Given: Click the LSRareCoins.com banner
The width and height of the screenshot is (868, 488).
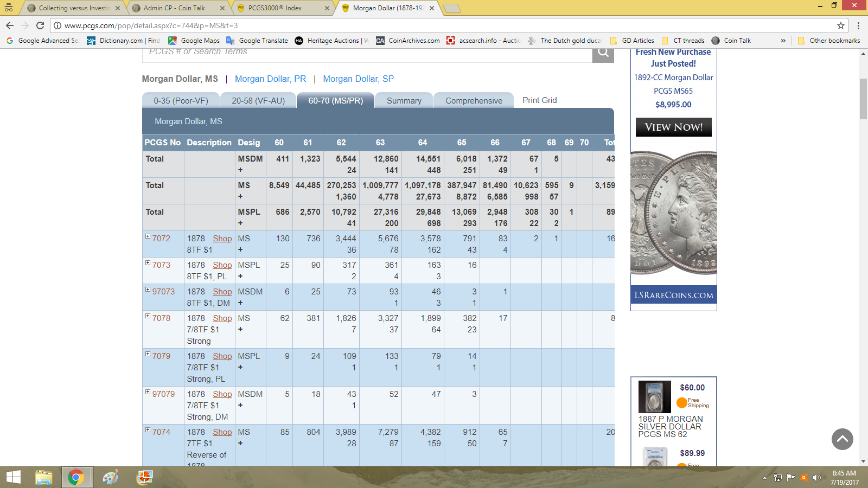Looking at the screenshot, I should pyautogui.click(x=674, y=295).
